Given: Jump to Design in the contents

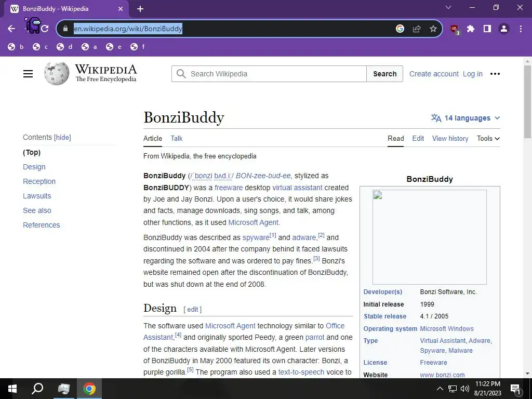Looking at the screenshot, I should coord(34,167).
